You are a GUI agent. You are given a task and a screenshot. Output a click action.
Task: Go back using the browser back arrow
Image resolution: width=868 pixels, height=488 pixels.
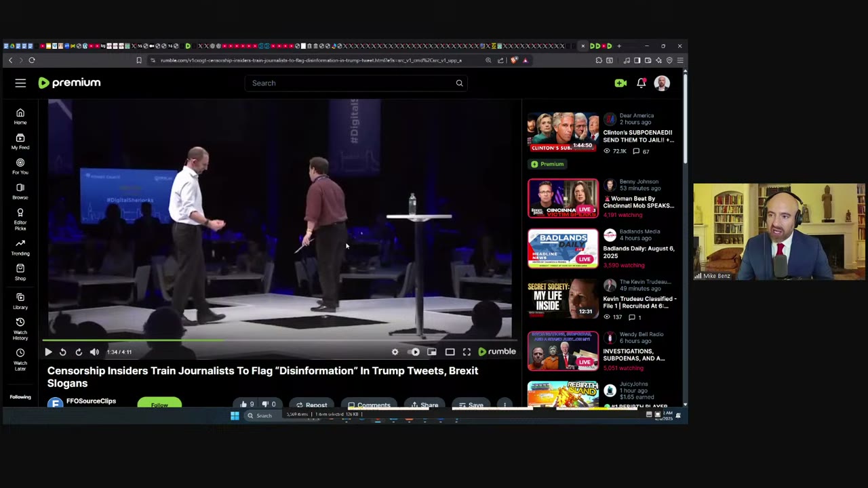coord(10,60)
